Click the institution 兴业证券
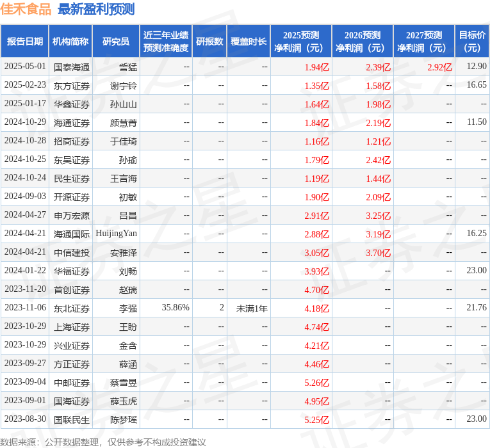The height and width of the screenshot is (448, 490). [x=72, y=346]
